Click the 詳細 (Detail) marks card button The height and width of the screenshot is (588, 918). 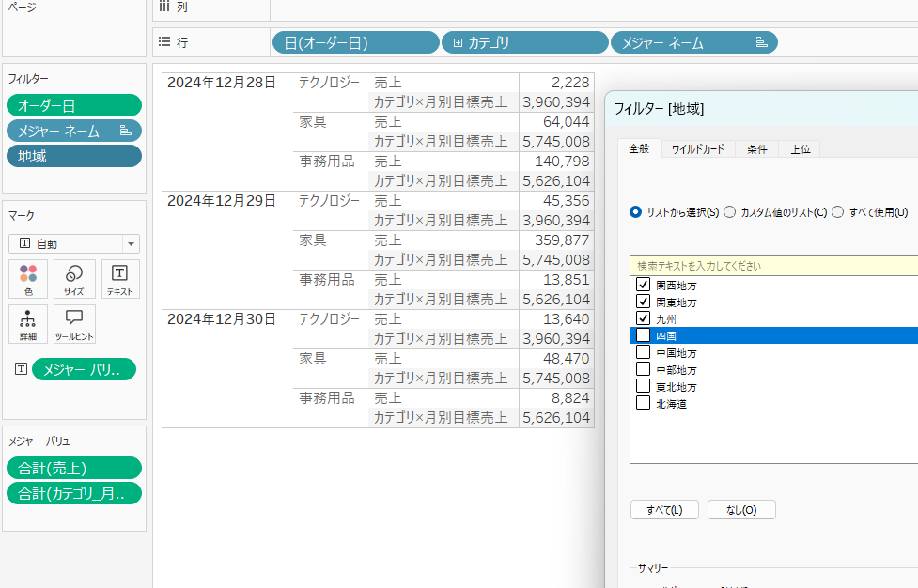28,323
